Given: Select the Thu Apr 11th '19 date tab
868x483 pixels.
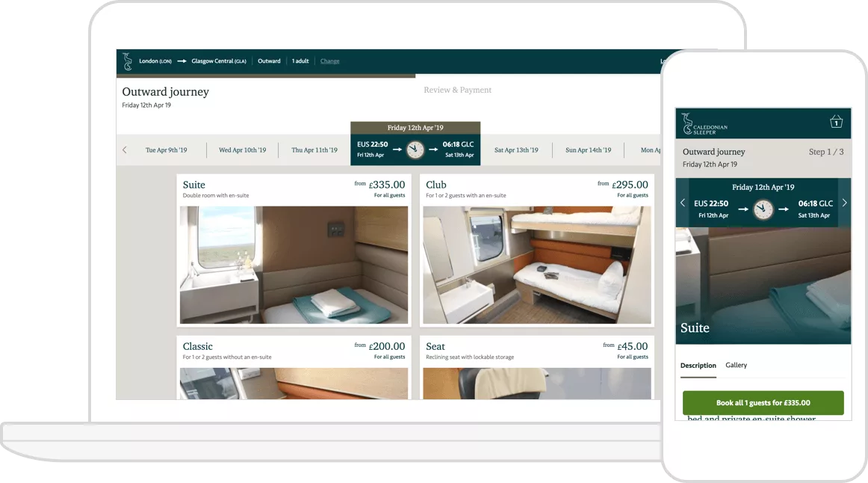Looking at the screenshot, I should (x=314, y=150).
